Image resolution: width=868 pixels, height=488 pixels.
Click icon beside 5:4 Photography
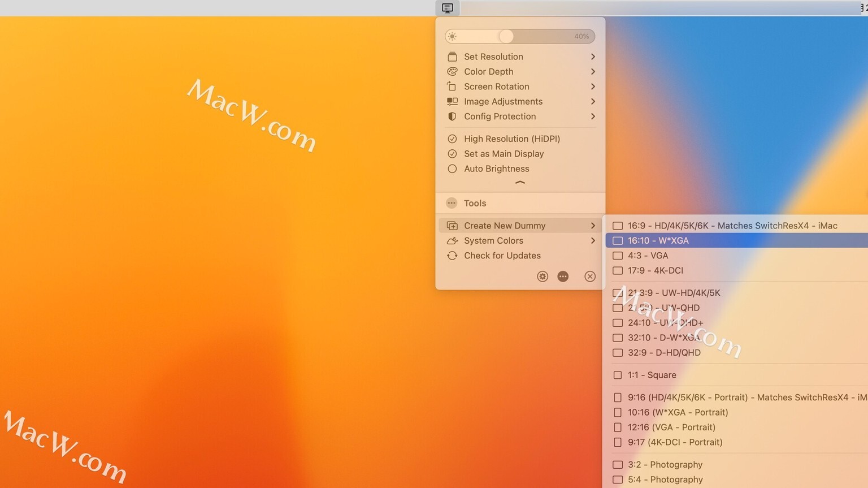click(618, 480)
